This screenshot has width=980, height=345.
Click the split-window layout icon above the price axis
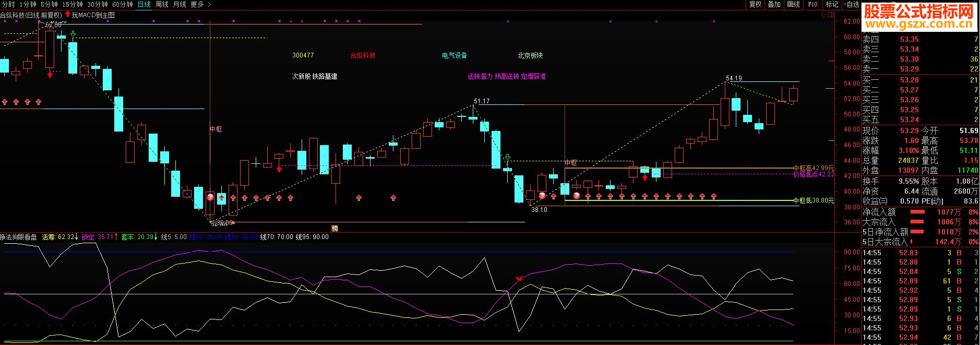[x=831, y=15]
